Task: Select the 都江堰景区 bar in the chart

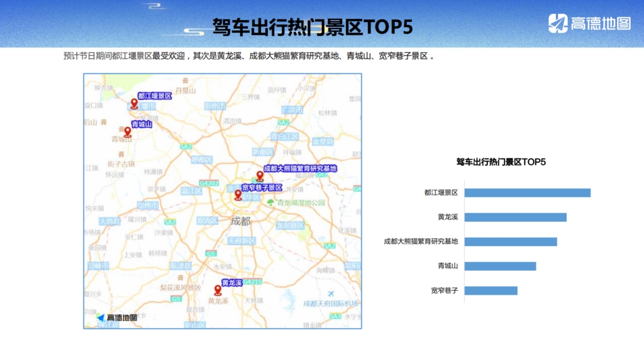Action: 527,192
